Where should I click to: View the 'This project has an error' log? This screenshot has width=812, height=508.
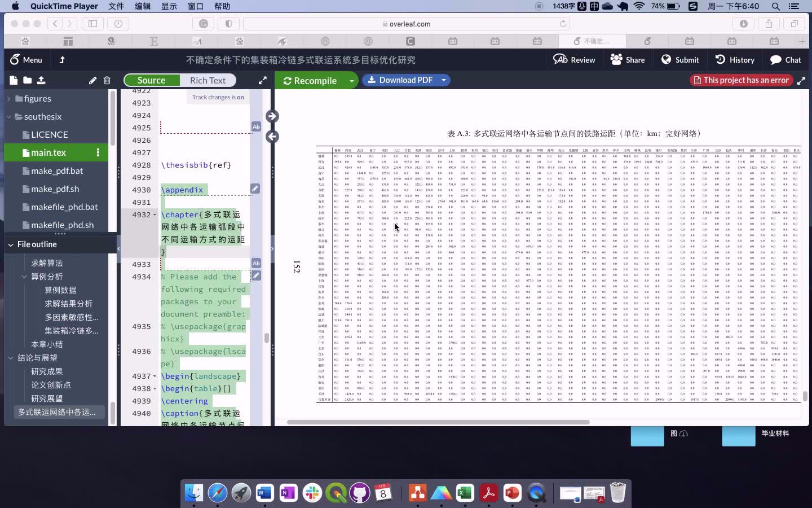(x=741, y=80)
